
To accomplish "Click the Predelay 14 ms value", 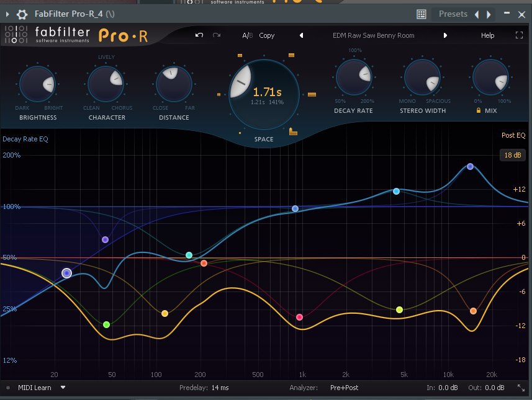I will click(x=220, y=388).
